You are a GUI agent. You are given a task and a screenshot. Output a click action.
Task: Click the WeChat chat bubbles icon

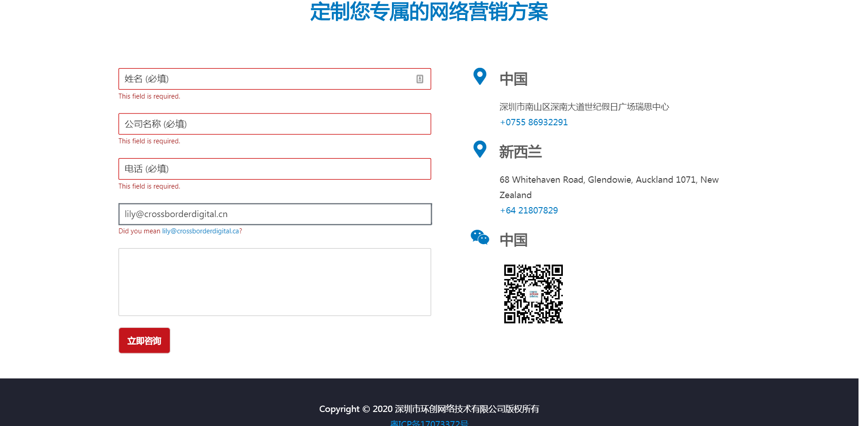click(480, 237)
